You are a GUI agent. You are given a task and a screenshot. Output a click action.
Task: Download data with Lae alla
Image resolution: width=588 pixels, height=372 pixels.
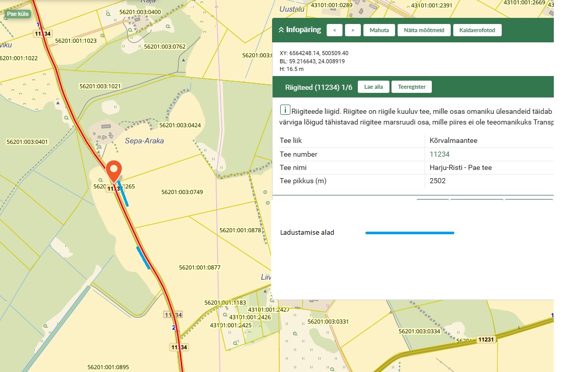click(373, 87)
